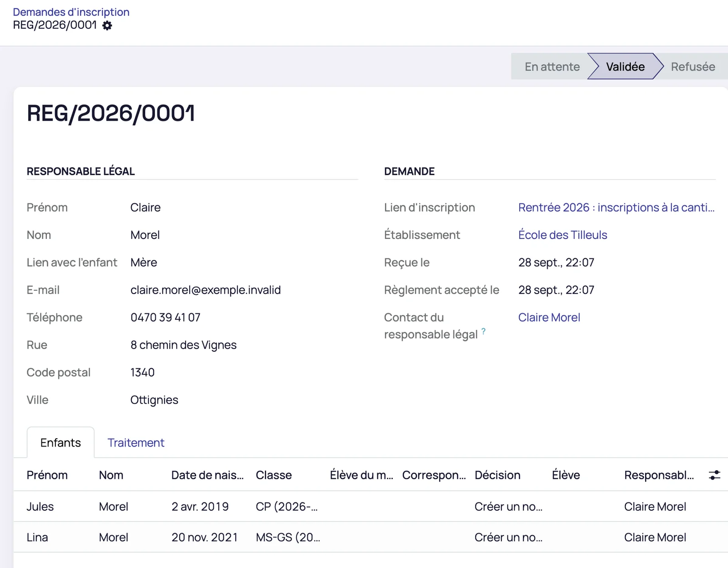Sort by Date de naissance column header
The image size is (728, 568).
click(x=207, y=475)
